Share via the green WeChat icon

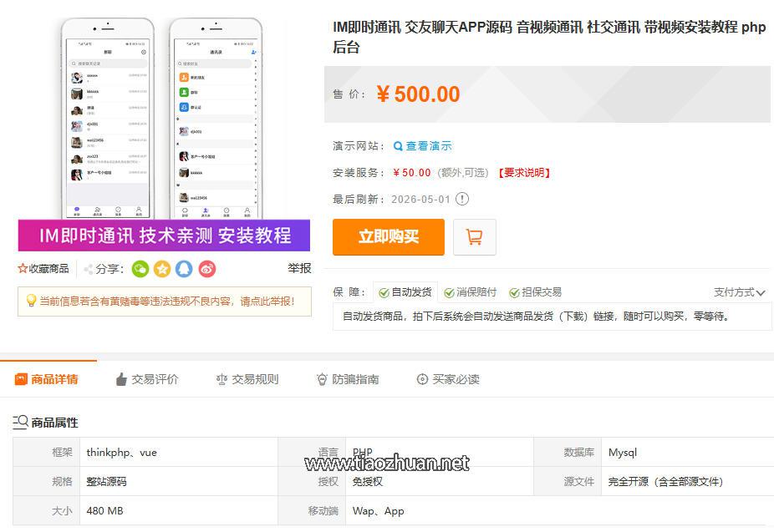[x=140, y=269]
